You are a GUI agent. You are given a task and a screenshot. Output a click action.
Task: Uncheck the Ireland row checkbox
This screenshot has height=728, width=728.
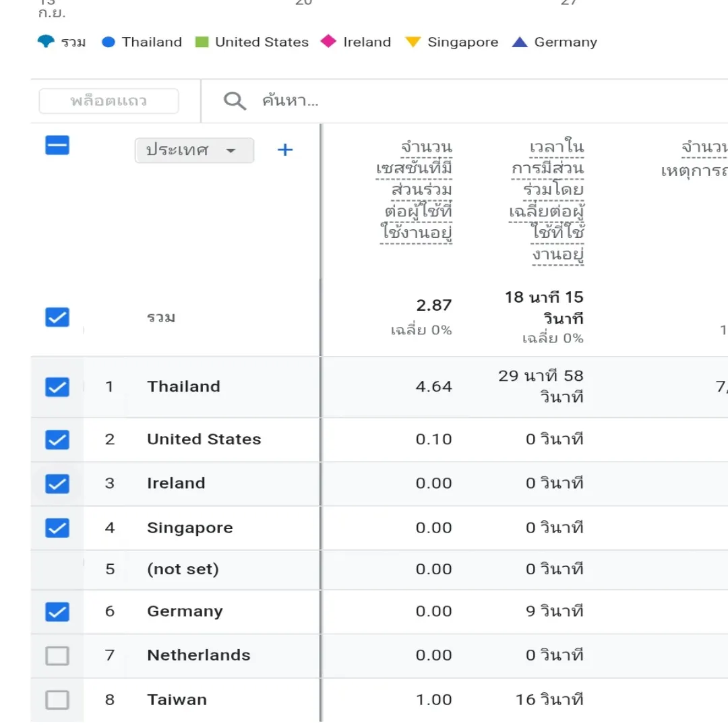coord(57,484)
